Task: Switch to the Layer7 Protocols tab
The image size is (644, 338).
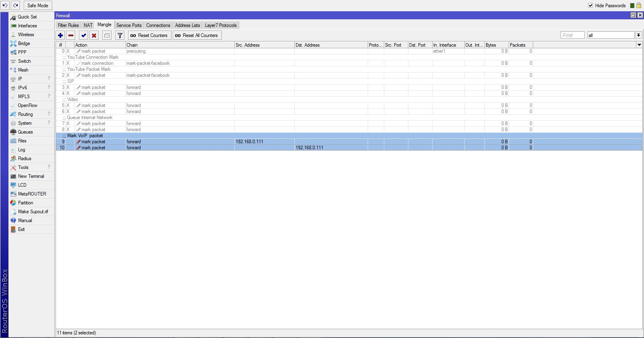Action: (221, 25)
